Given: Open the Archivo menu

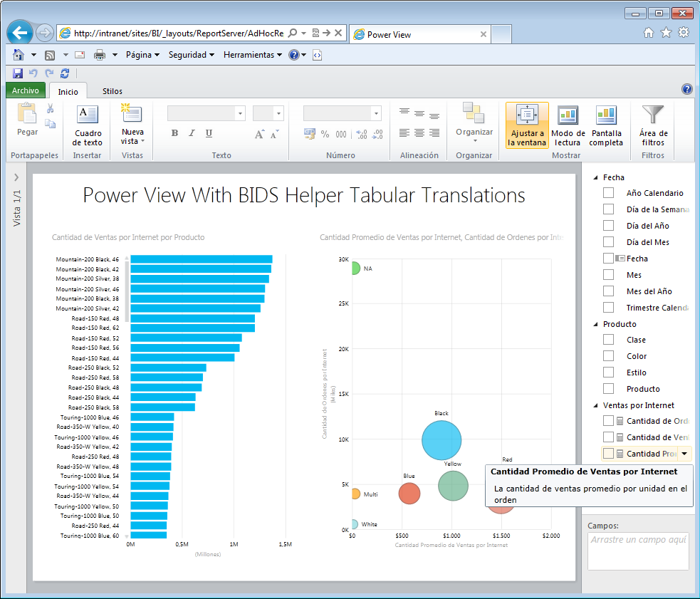Looking at the screenshot, I should pyautogui.click(x=25, y=90).
